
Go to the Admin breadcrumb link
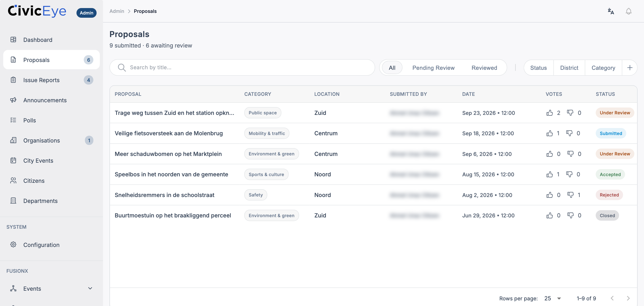click(x=117, y=11)
